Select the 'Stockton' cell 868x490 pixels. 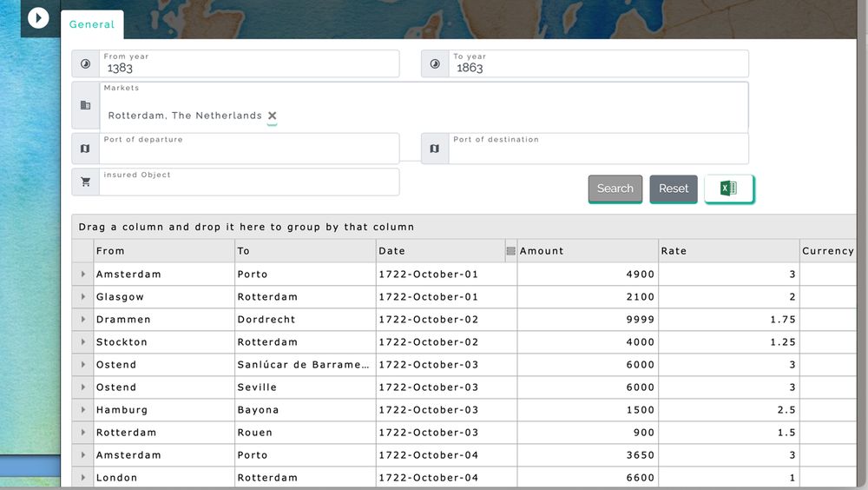(164, 342)
